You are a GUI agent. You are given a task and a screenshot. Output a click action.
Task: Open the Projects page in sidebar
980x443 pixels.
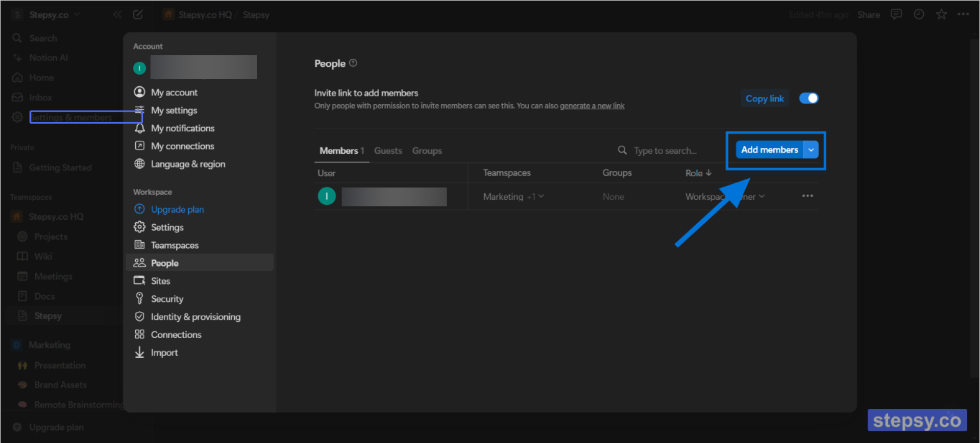[51, 237]
